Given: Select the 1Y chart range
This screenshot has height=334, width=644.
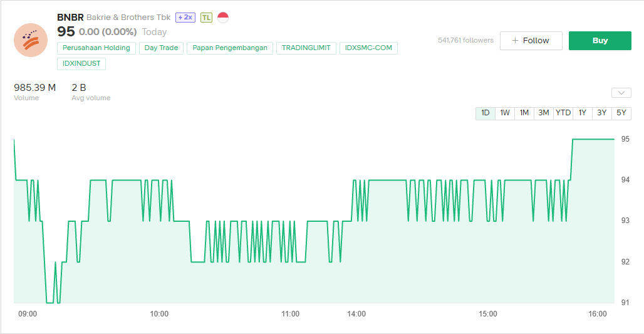Looking at the screenshot, I should pos(583,113).
